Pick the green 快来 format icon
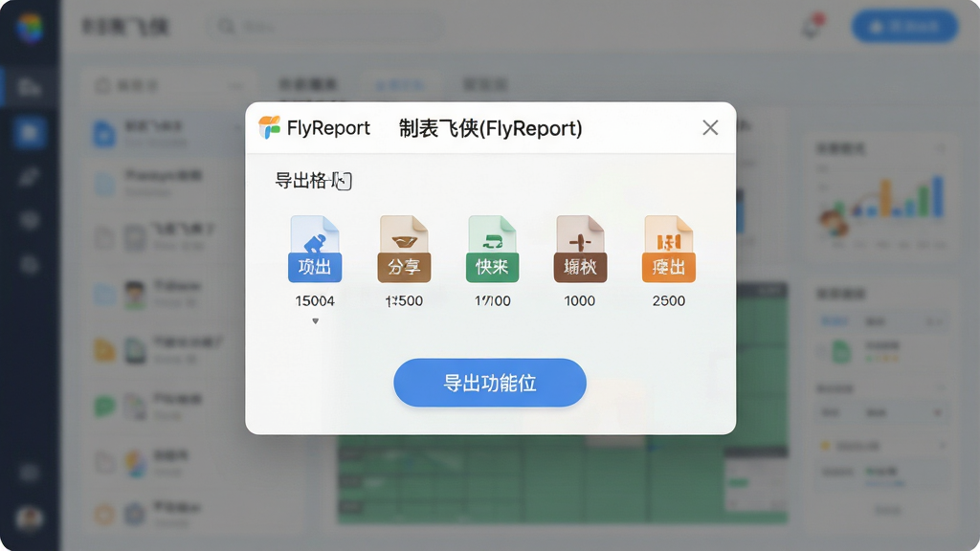Viewport: 980px width, 551px height. pos(492,249)
